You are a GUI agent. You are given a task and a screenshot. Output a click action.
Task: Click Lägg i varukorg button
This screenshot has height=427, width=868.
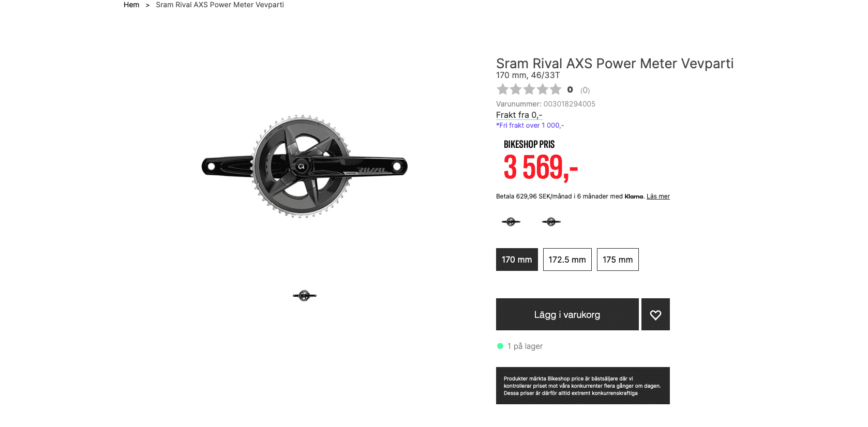(567, 314)
